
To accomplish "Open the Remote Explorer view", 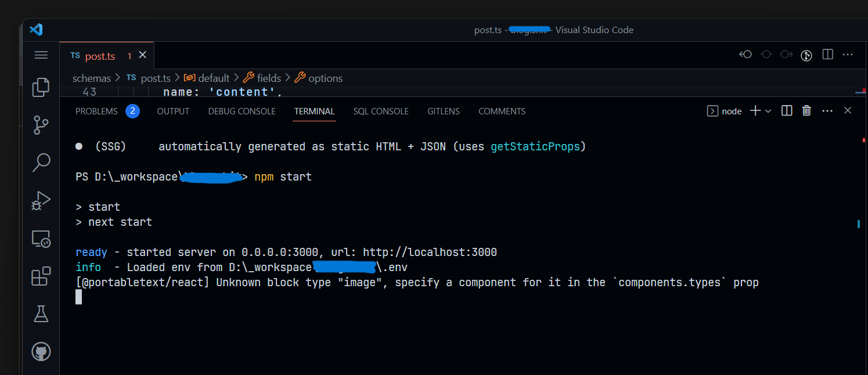I will pos(41,239).
